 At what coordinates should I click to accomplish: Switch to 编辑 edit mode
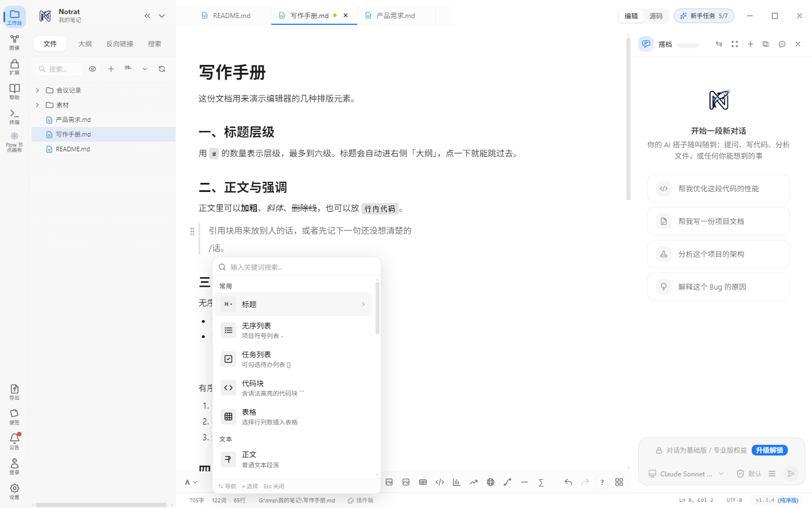631,16
